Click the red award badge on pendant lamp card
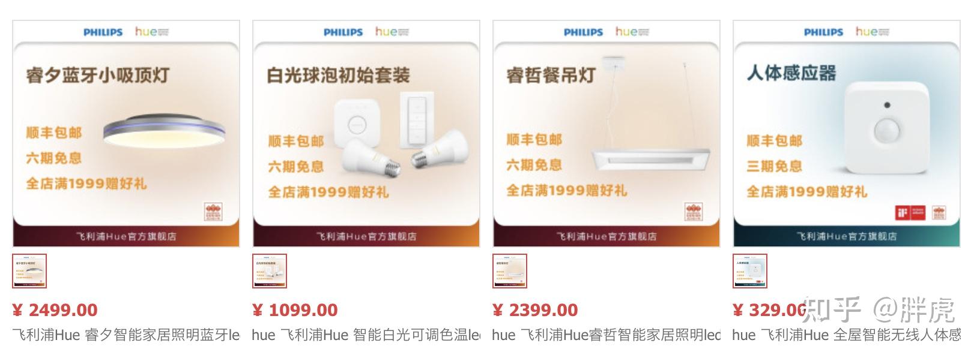 coord(694,212)
